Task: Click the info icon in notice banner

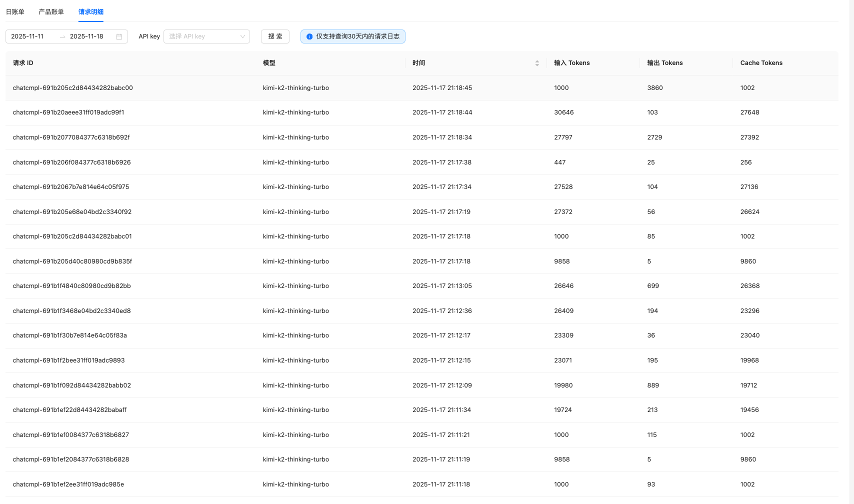Action: click(x=309, y=36)
